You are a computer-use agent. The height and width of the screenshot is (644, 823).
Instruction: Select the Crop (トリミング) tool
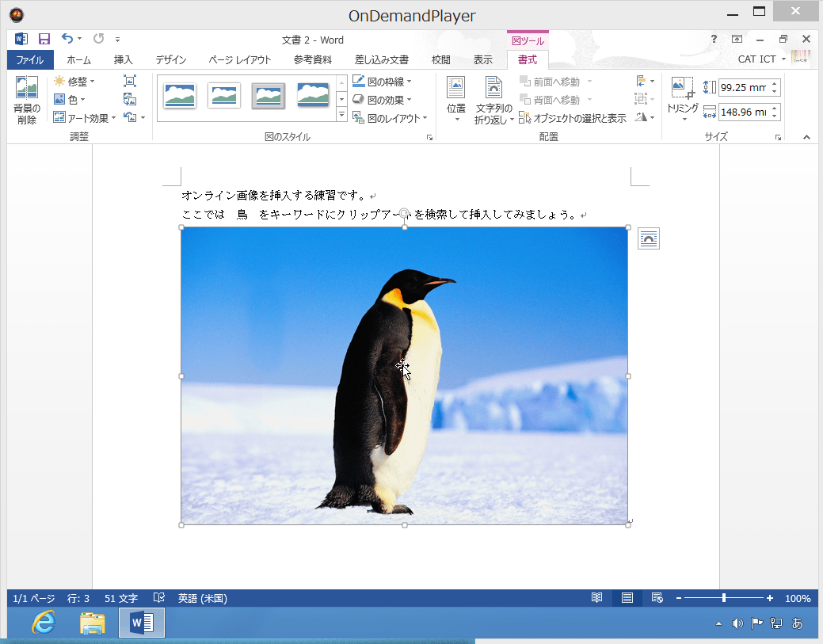pos(682,99)
